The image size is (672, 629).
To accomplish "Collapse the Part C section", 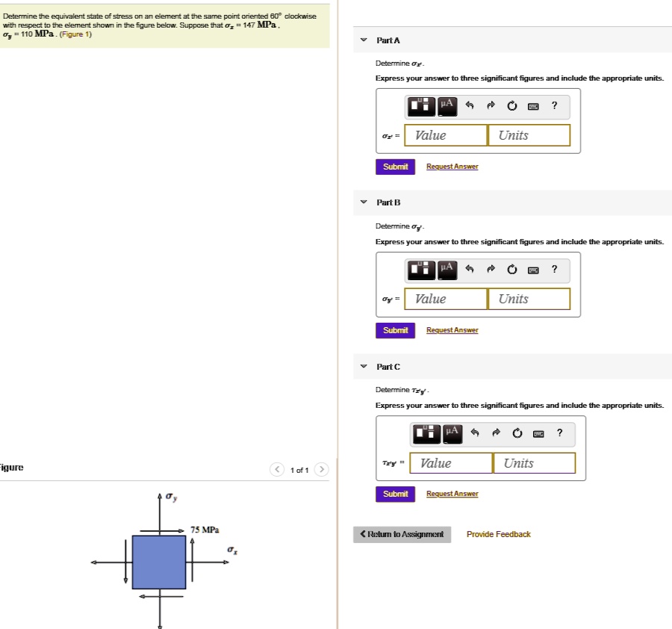I will 363,367.
